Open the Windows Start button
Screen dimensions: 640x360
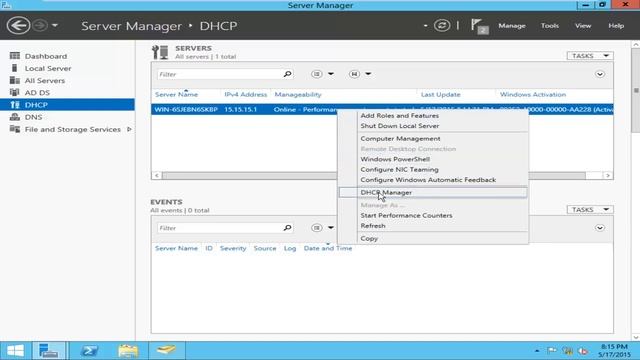[16, 351]
